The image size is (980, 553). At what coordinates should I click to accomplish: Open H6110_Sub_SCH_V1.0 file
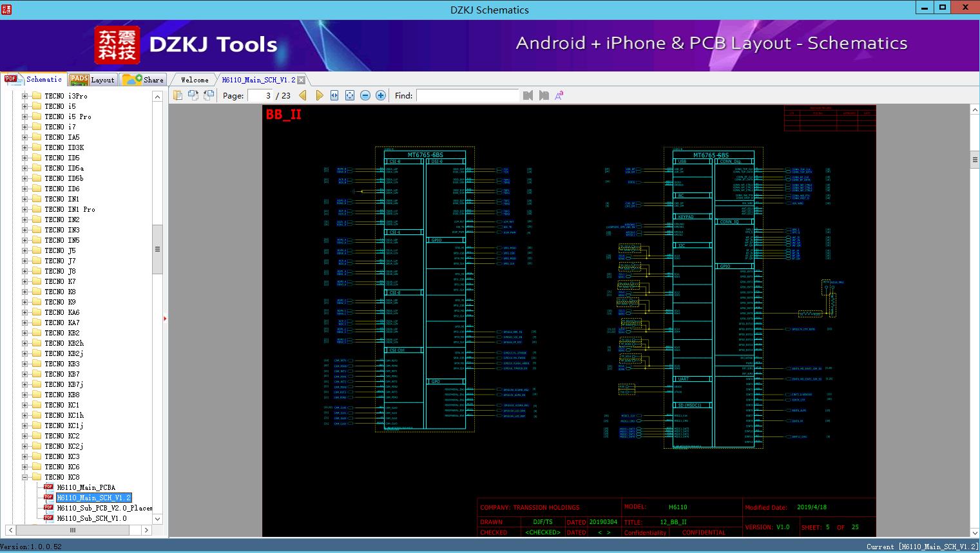point(91,518)
